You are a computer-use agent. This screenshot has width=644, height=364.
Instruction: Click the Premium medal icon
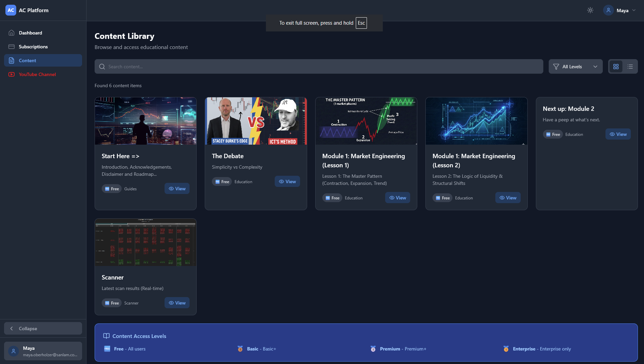click(x=373, y=349)
